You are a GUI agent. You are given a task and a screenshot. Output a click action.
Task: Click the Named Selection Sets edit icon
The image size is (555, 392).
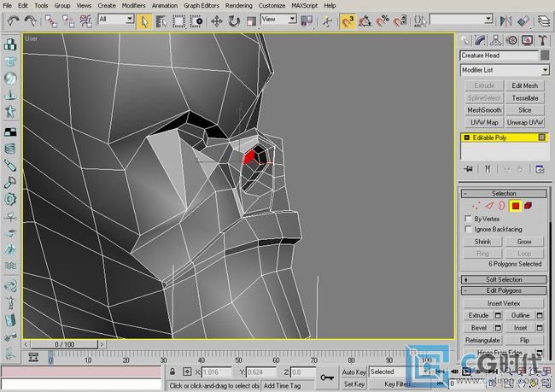(420, 21)
